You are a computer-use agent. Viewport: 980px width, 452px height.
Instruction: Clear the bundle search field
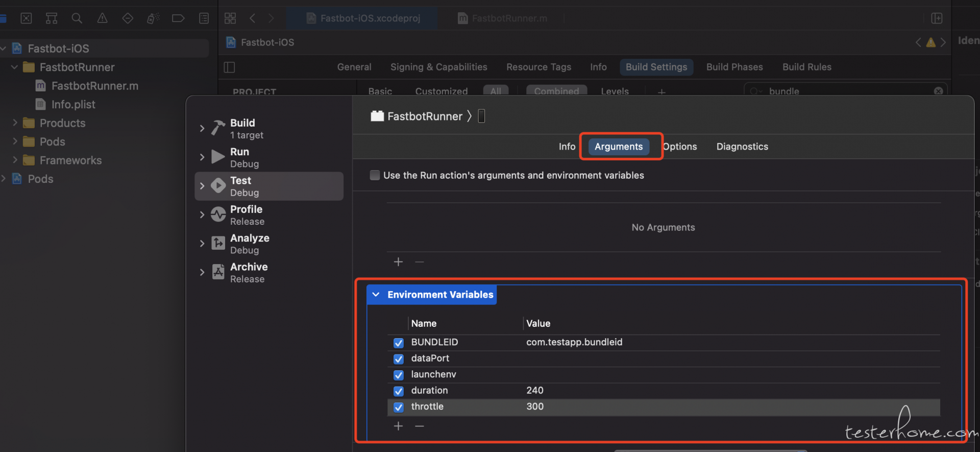[x=938, y=91]
